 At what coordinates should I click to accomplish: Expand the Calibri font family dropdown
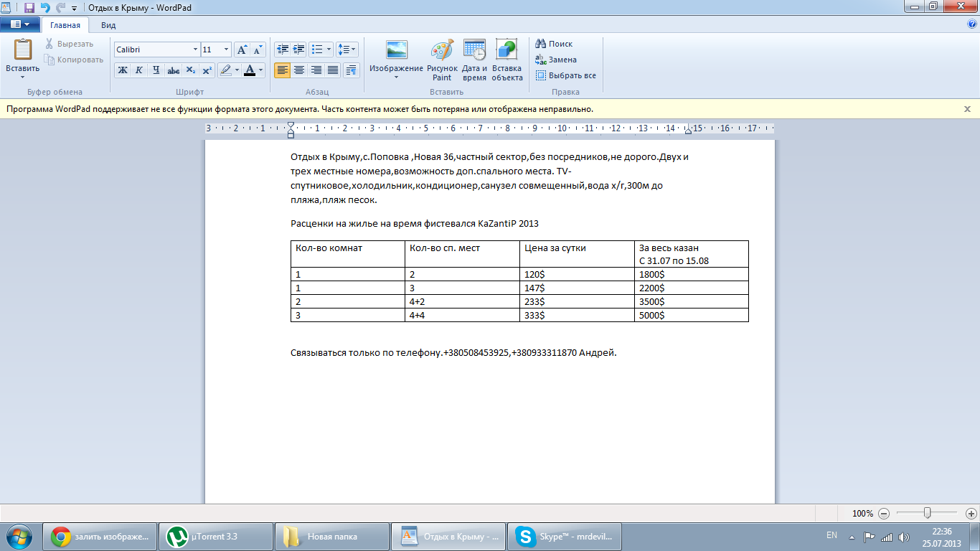point(195,50)
